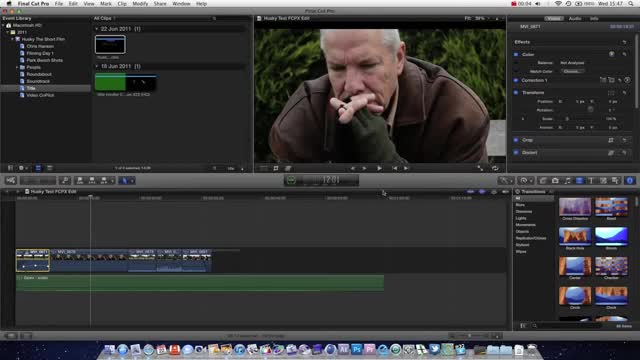The height and width of the screenshot is (360, 640).
Task: Select the Roundabout keyword collection
Action: click(x=39, y=74)
